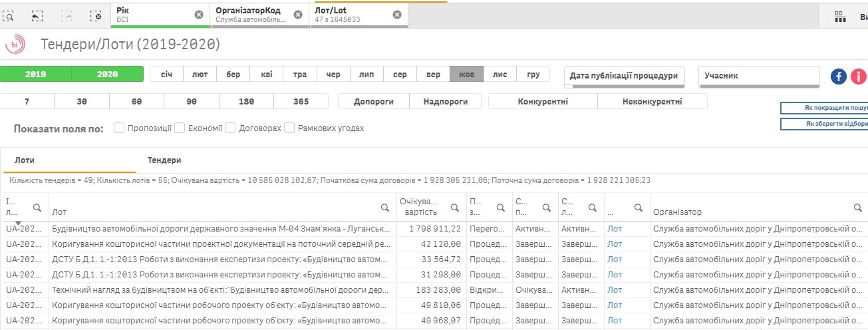The width and height of the screenshot is (868, 330).
Task: Filter by month сер
Action: [400, 74]
